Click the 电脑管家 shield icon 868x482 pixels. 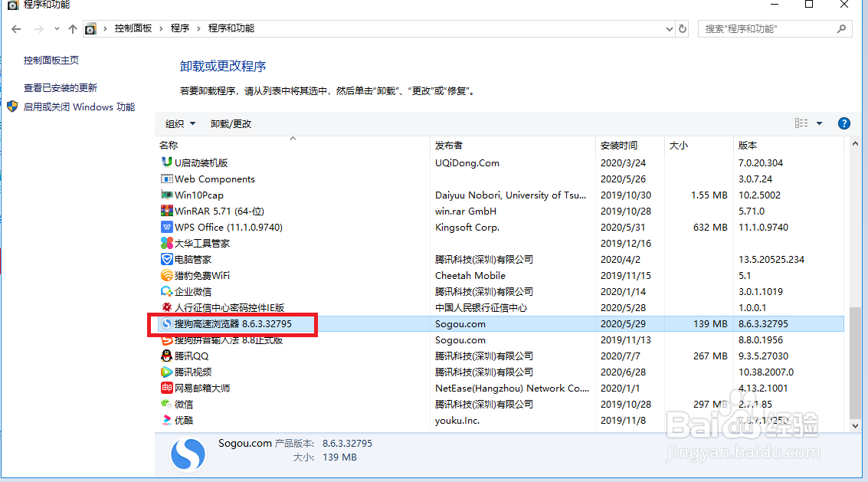point(168,259)
